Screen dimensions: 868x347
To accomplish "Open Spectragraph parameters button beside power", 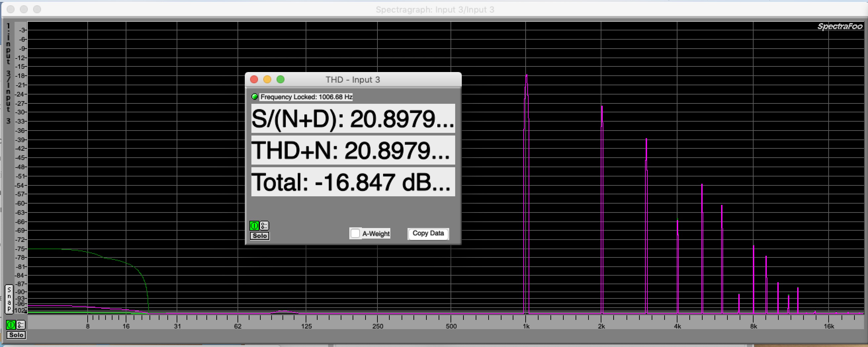I will [x=21, y=325].
